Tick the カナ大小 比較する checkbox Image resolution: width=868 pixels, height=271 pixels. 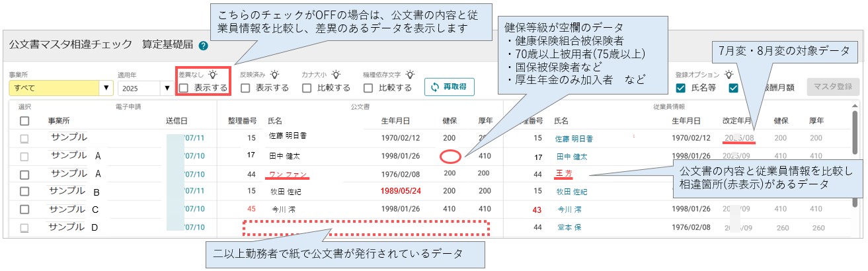(x=307, y=87)
